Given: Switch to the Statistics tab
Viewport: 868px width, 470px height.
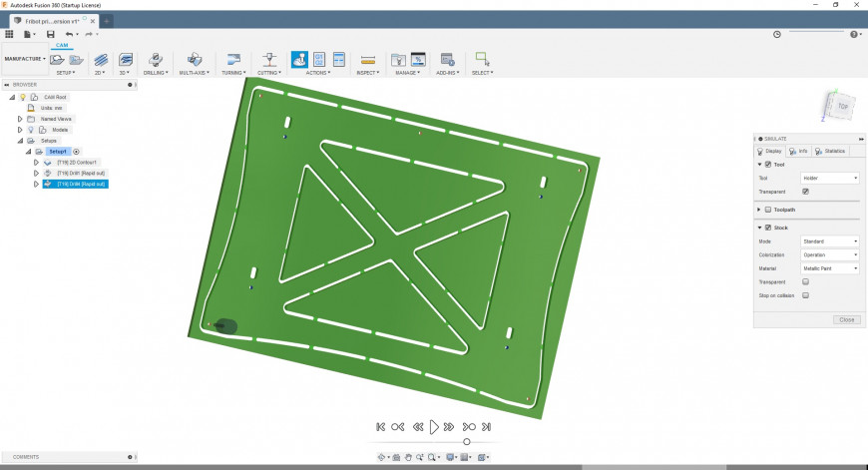Looking at the screenshot, I should [830, 151].
